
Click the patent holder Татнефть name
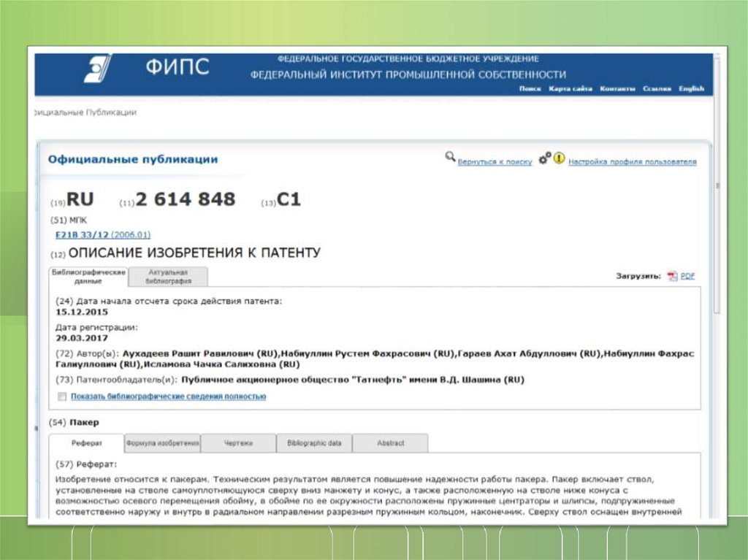tap(353, 380)
